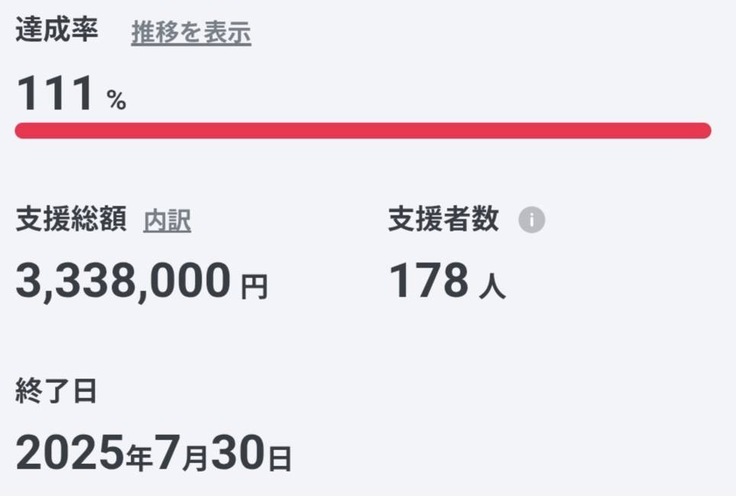Click the right end of the progress bar

click(703, 130)
